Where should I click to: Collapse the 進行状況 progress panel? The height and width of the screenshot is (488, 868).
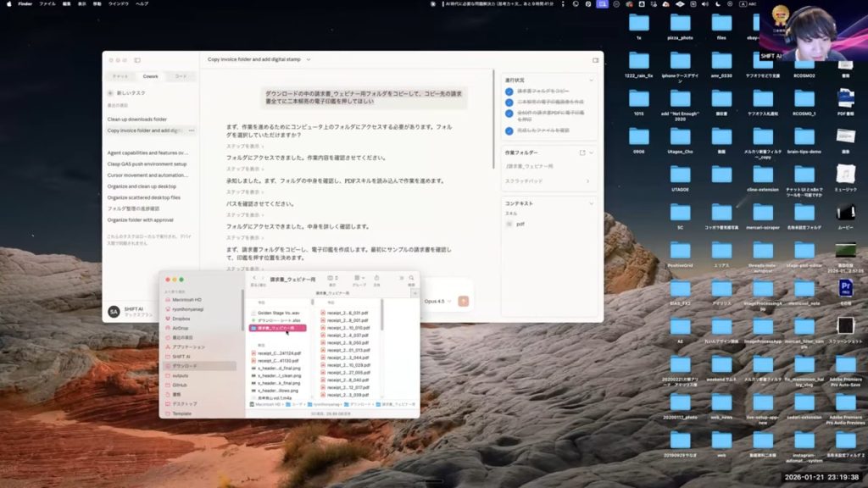point(591,80)
